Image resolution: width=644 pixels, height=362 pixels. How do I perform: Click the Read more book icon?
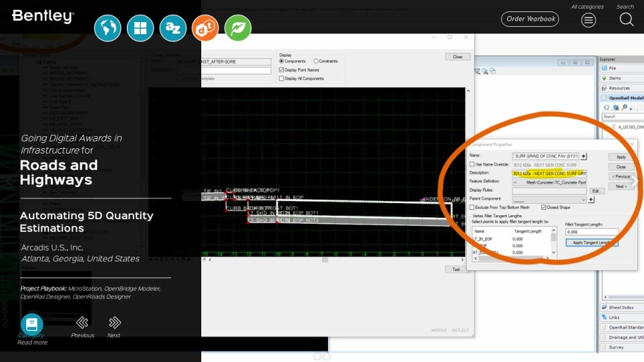tap(32, 324)
